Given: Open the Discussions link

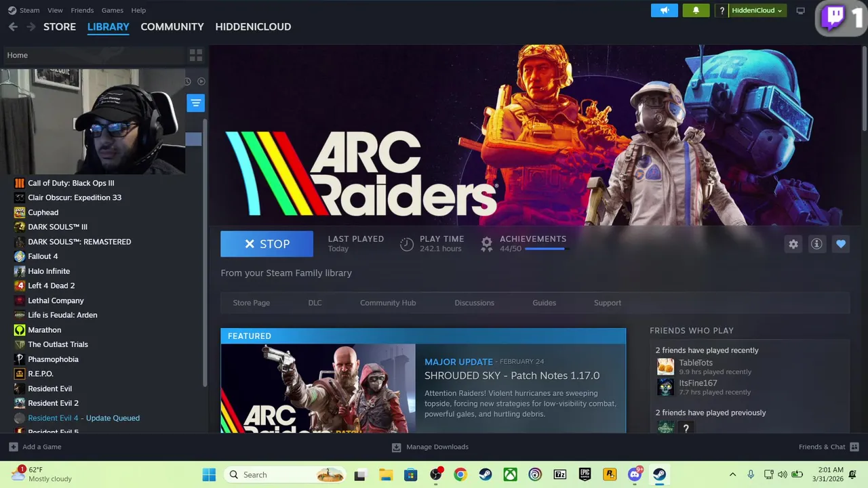Looking at the screenshot, I should pos(474,303).
